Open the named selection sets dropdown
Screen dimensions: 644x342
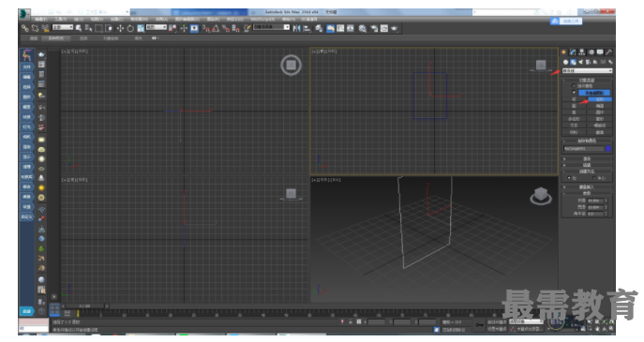coord(272,27)
